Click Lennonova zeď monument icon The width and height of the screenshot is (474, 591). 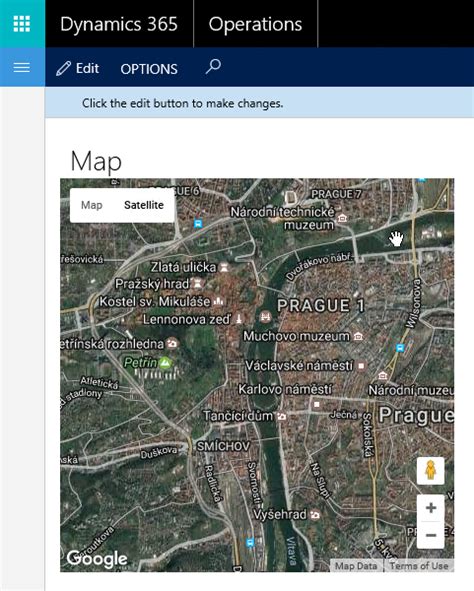click(239, 319)
